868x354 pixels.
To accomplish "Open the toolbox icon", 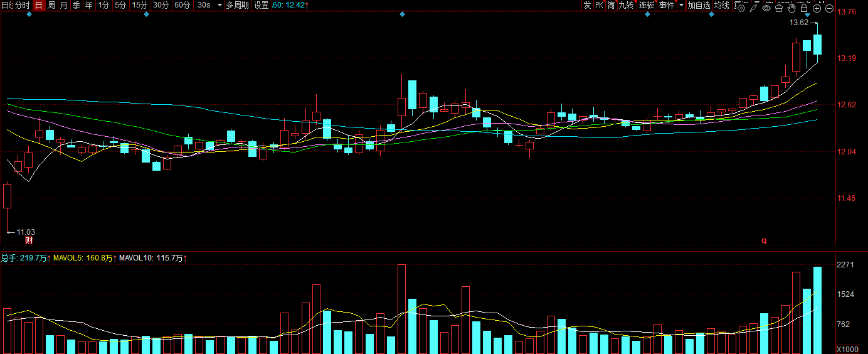I will pos(779,8).
